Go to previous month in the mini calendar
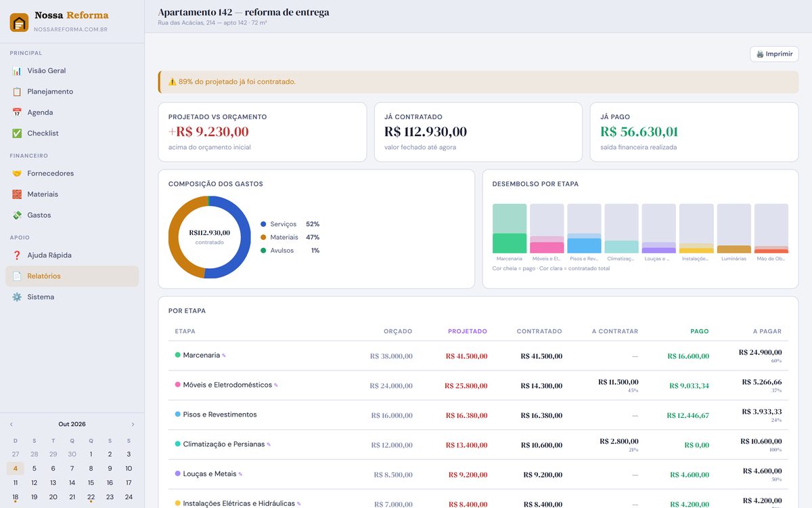The width and height of the screenshot is (812, 508). (11, 425)
